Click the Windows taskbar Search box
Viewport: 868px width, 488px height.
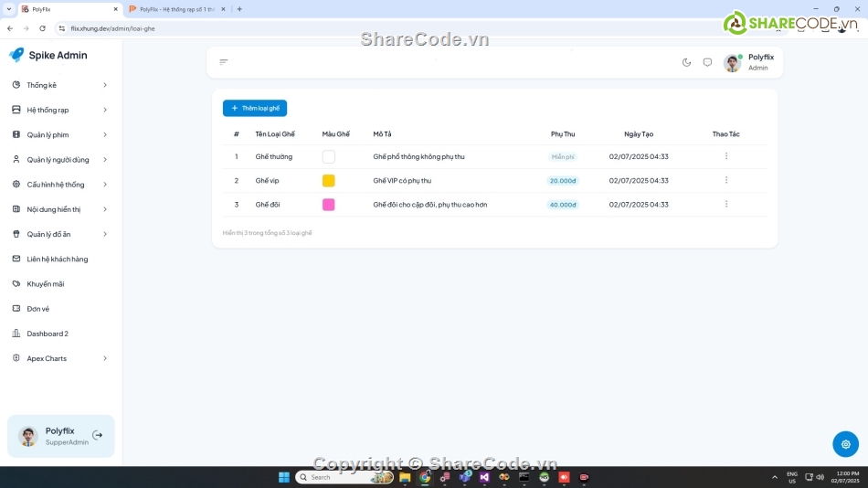point(344,477)
